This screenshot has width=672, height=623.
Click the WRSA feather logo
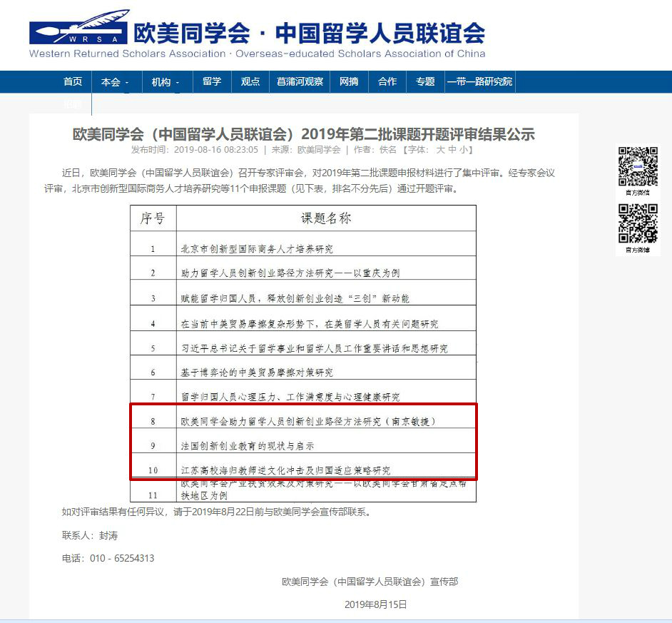pyautogui.click(x=79, y=26)
